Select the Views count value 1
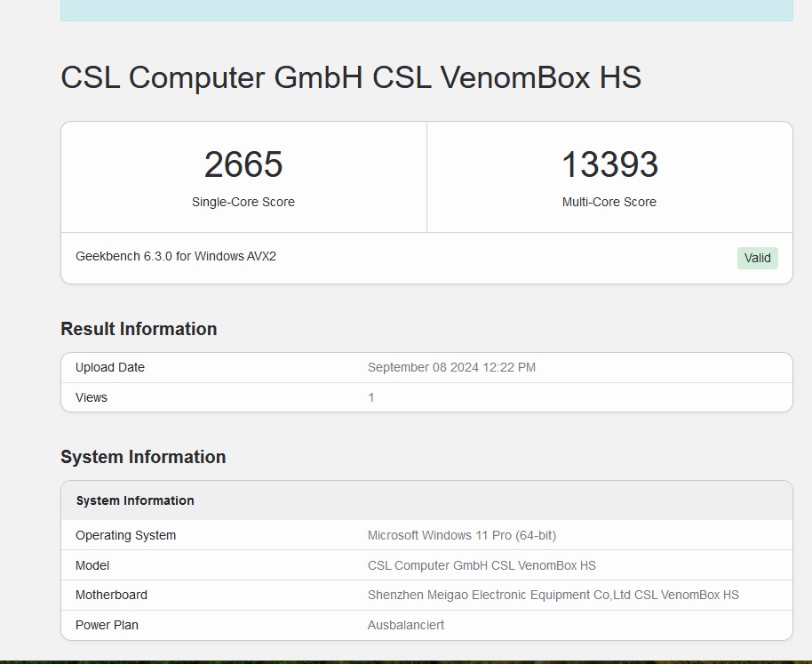This screenshot has width=812, height=664. 370,397
